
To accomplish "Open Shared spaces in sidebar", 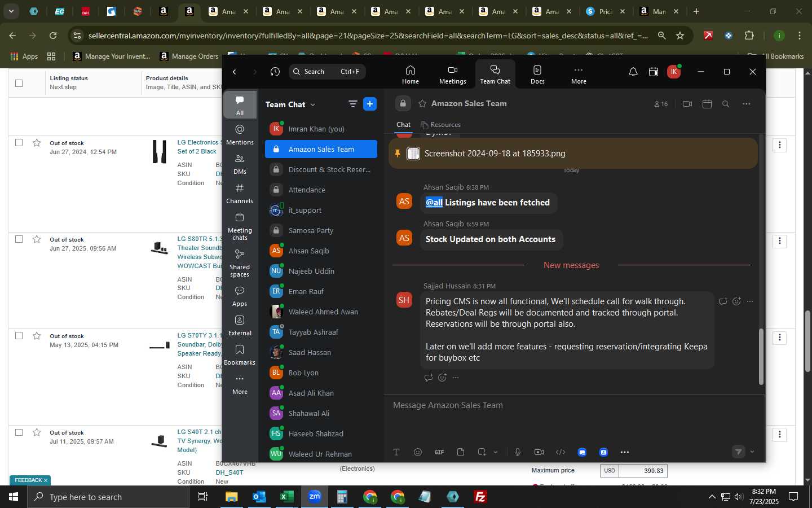I will click(x=240, y=262).
